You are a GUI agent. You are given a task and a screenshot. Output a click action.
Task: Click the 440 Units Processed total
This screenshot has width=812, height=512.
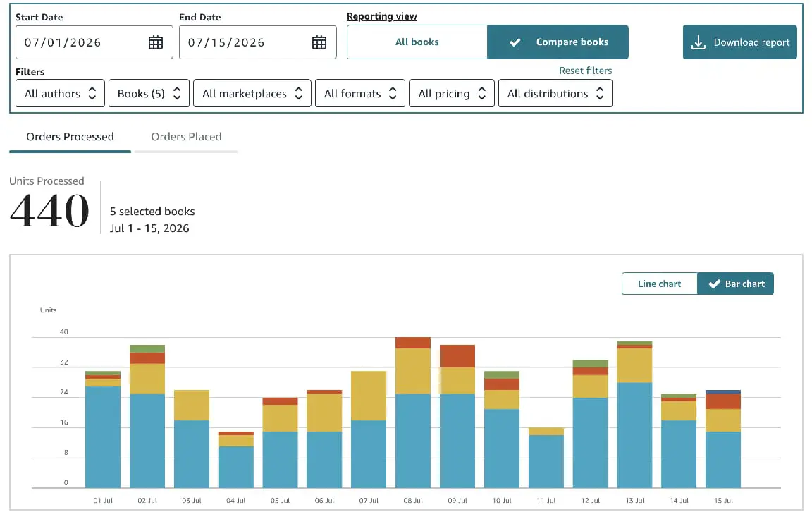(49, 211)
